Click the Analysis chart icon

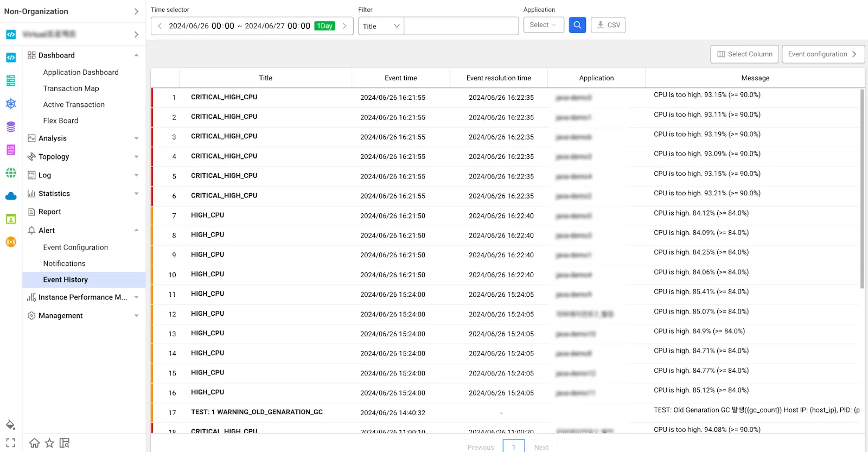pyautogui.click(x=31, y=138)
